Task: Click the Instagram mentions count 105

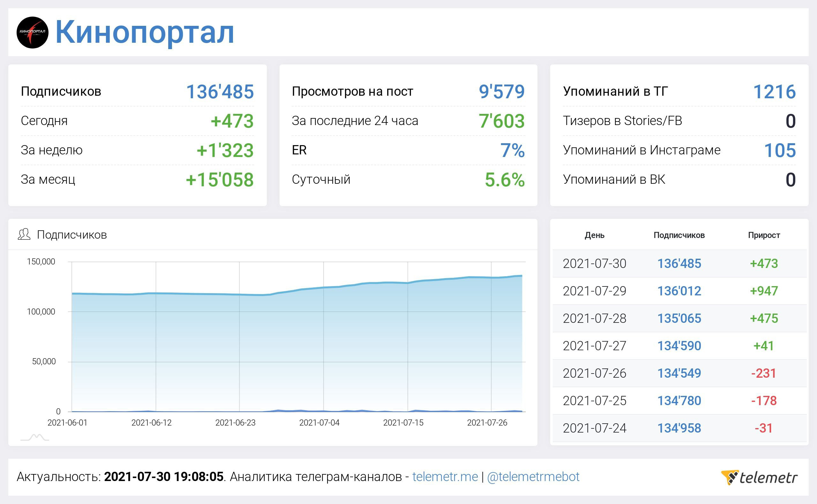Action: pos(780,150)
